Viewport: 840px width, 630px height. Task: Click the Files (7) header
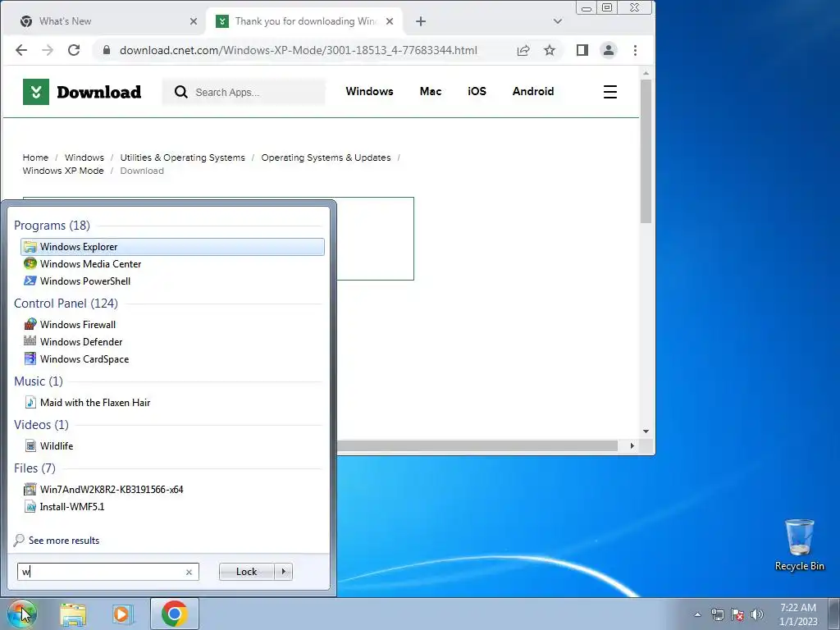(x=34, y=468)
